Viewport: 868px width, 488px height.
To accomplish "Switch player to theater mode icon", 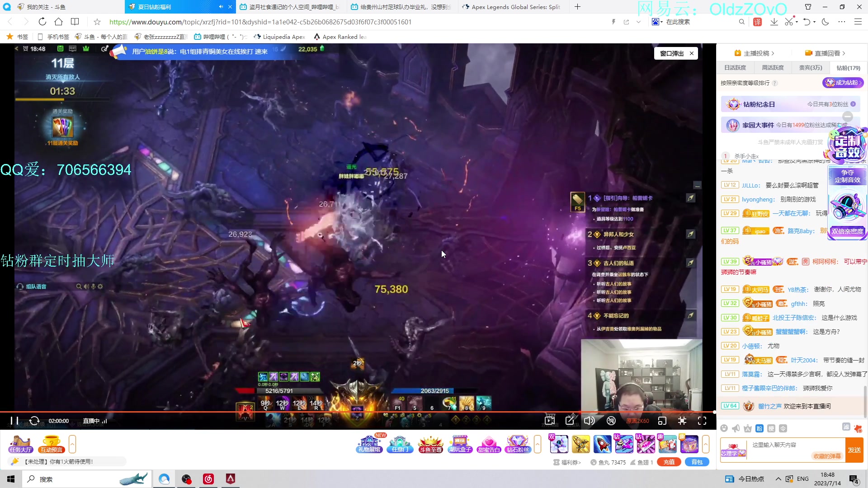I will 662,421.
